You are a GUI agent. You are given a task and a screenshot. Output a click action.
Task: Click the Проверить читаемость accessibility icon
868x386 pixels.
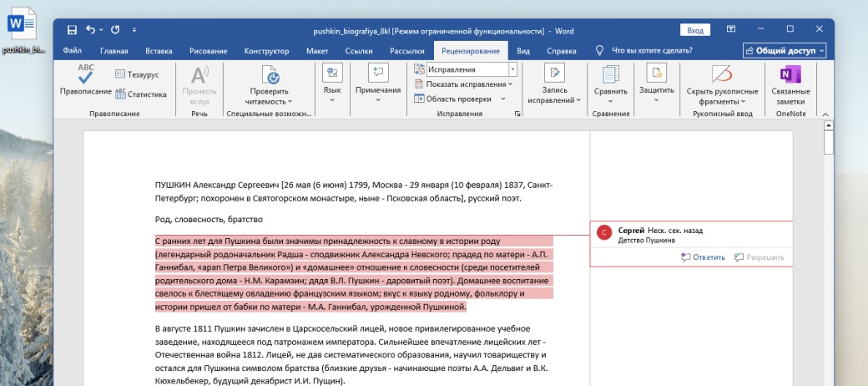tap(269, 74)
